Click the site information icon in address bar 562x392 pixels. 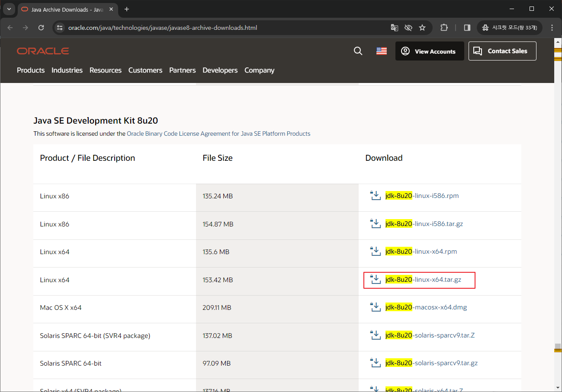pos(60,28)
